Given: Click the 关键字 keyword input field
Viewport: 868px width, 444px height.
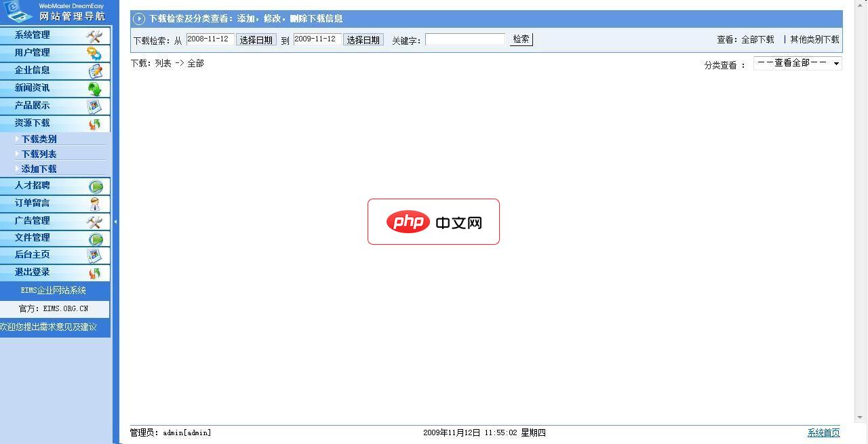Looking at the screenshot, I should click(465, 39).
